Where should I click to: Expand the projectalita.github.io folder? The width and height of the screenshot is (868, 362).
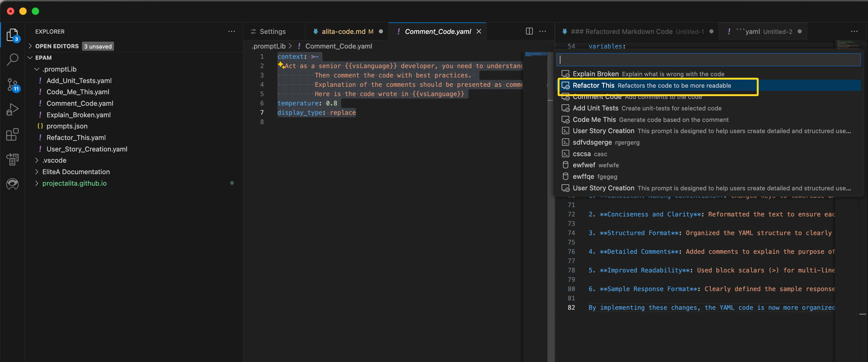click(37, 183)
